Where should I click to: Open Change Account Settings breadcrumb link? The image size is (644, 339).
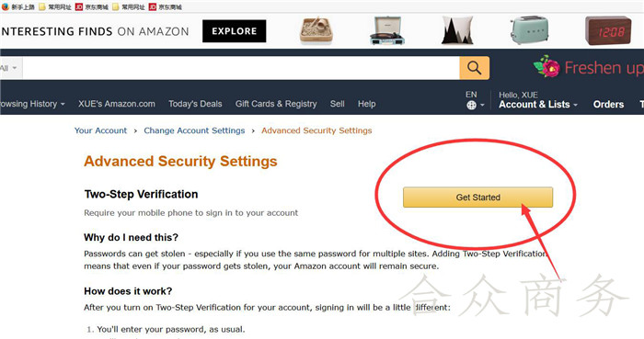[x=194, y=130]
